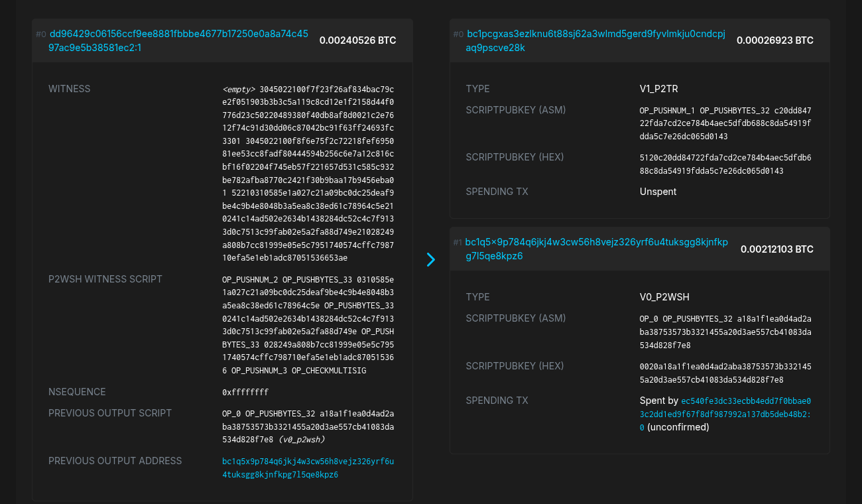862x504 pixels.
Task: Select the nSequence value 0xffffffff
Action: pyautogui.click(x=245, y=393)
